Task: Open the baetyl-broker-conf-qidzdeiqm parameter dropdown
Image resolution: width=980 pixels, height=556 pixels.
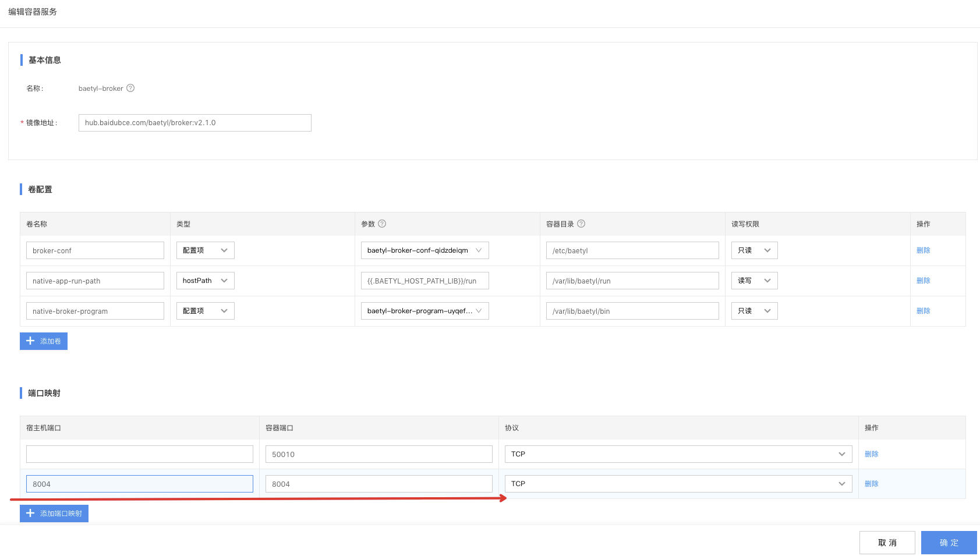Action: 425,250
